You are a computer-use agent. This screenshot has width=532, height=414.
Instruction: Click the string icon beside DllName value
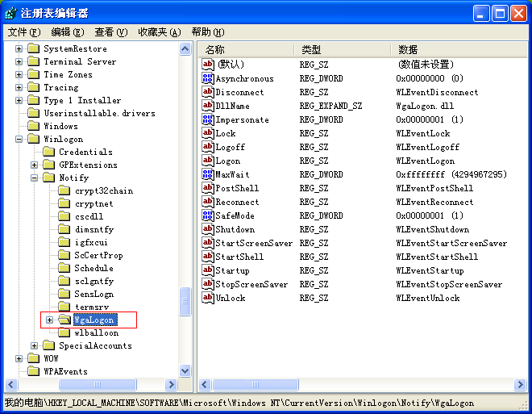(x=208, y=106)
